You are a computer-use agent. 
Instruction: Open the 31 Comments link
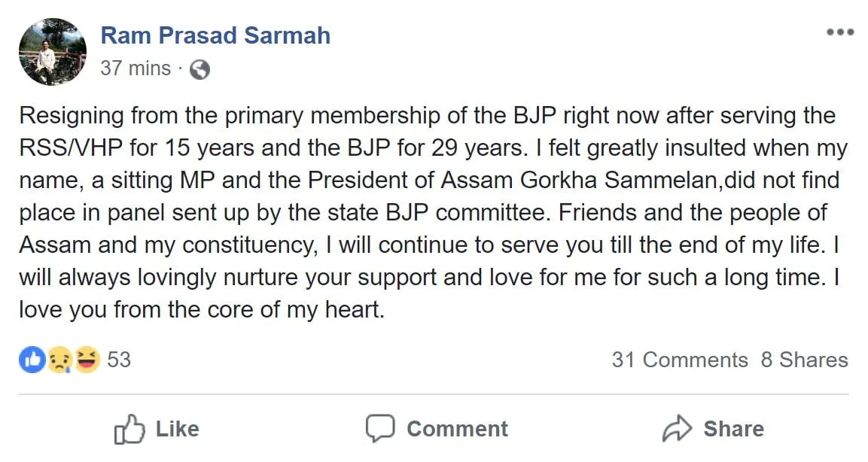point(680,360)
